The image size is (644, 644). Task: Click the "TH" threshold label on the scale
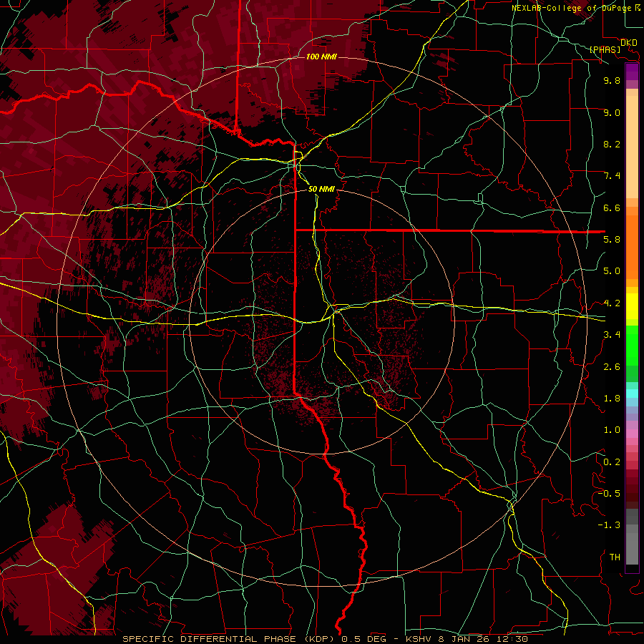point(615,557)
